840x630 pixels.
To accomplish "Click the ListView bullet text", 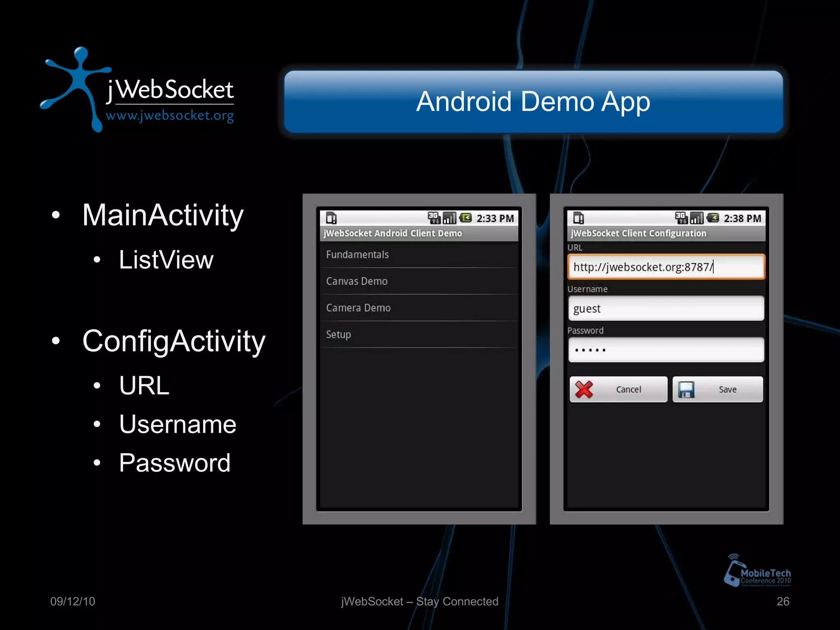I will 166,260.
